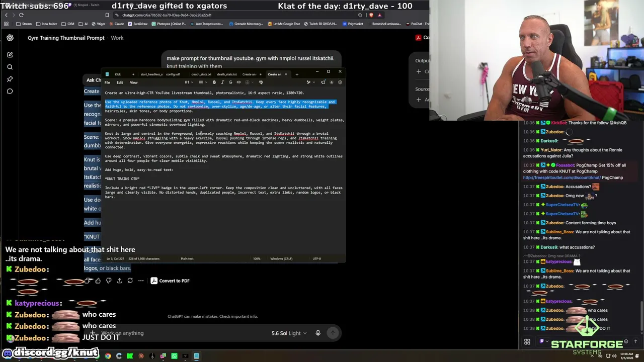Open the H1 heading dropdown
The image size is (644, 362).
(x=188, y=82)
